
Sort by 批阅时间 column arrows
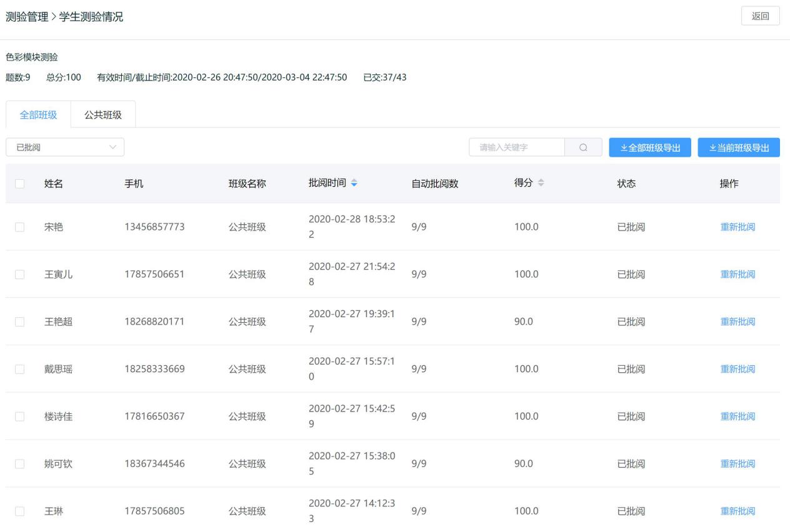pos(354,183)
